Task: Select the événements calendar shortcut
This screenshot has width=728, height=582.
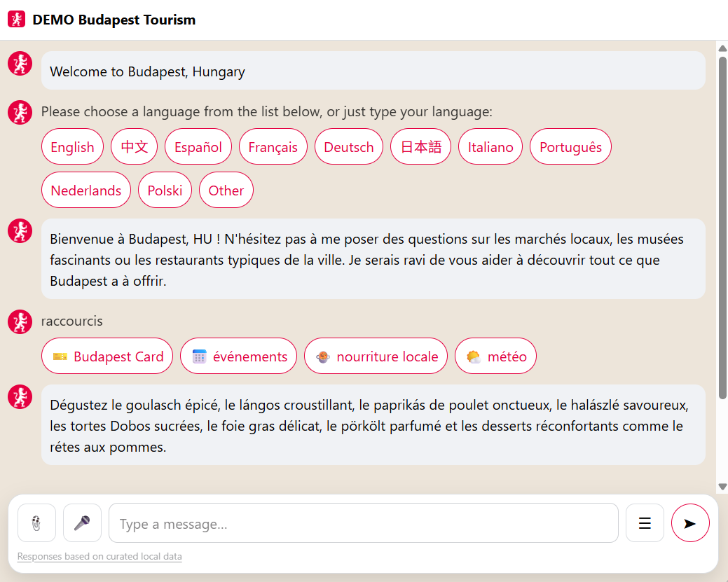Action: click(x=238, y=356)
